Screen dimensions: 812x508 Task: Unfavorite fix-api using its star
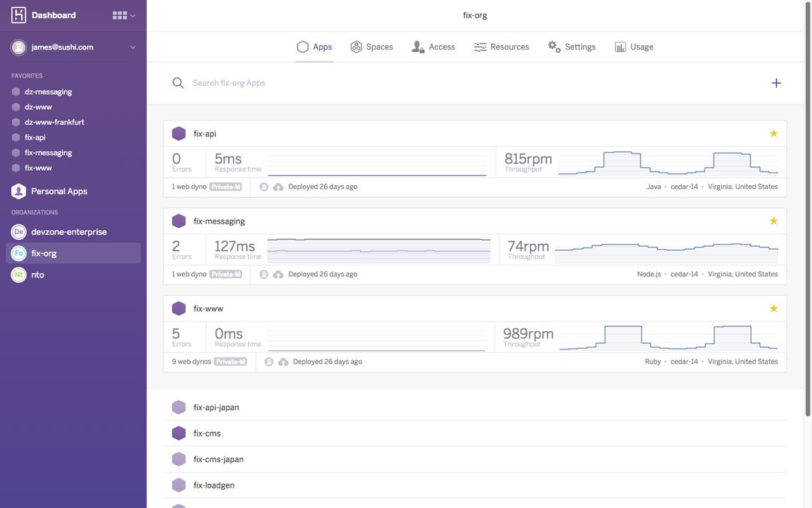774,133
